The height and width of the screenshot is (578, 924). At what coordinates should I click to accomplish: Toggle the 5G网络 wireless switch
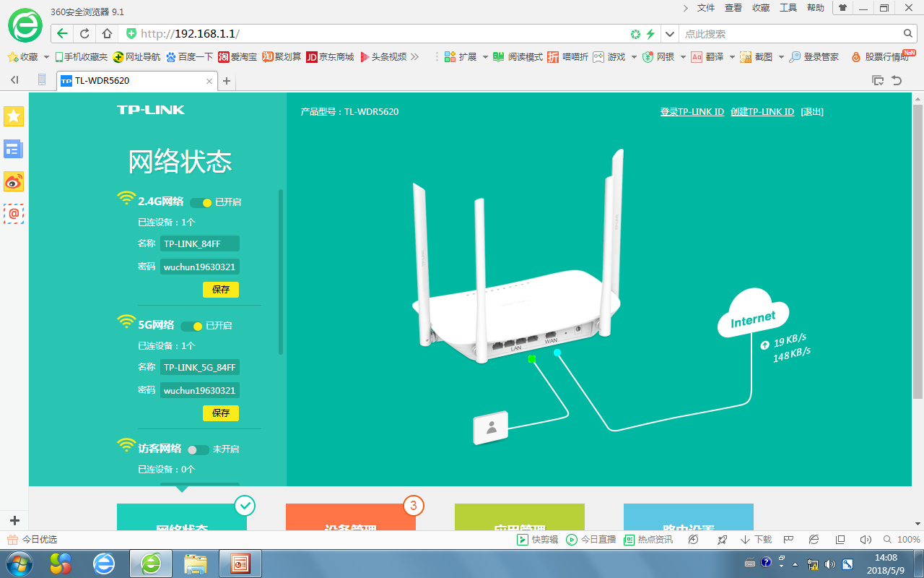click(x=191, y=326)
